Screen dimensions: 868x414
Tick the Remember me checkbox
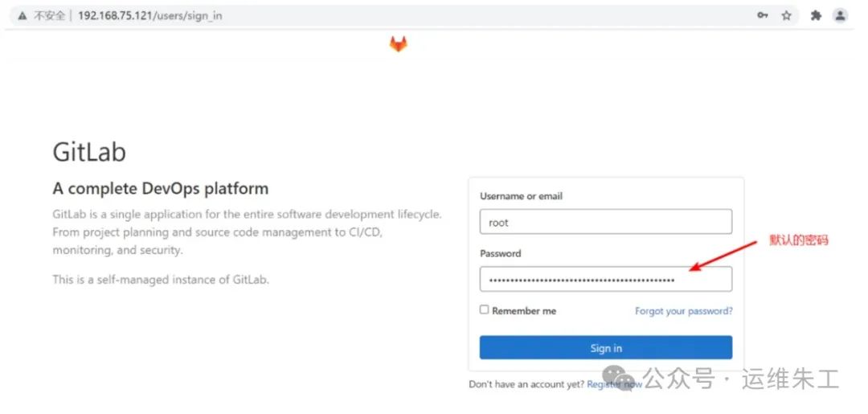[485, 310]
